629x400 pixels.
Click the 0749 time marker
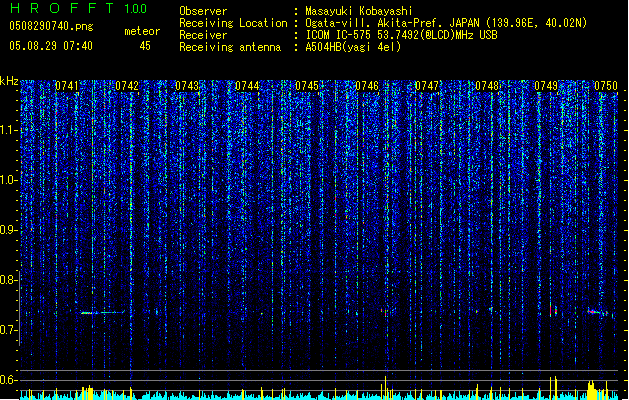coord(546,86)
